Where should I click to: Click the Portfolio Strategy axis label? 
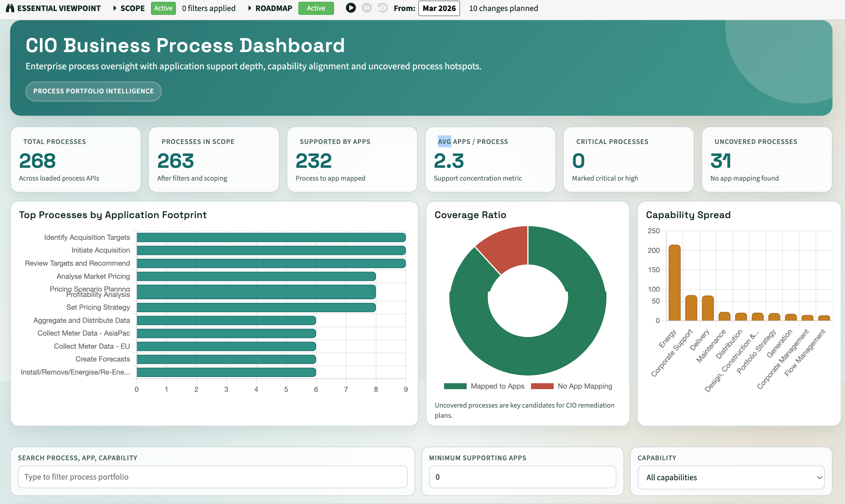pos(756,351)
